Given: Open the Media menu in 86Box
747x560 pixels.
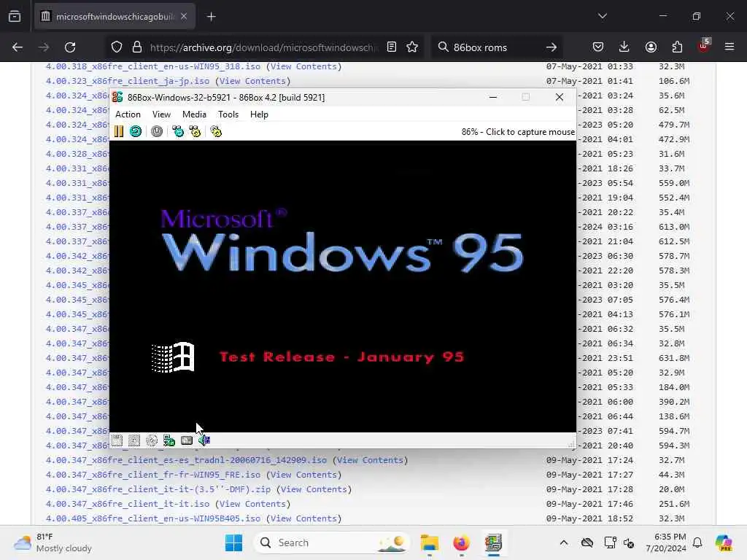Looking at the screenshot, I should [194, 114].
